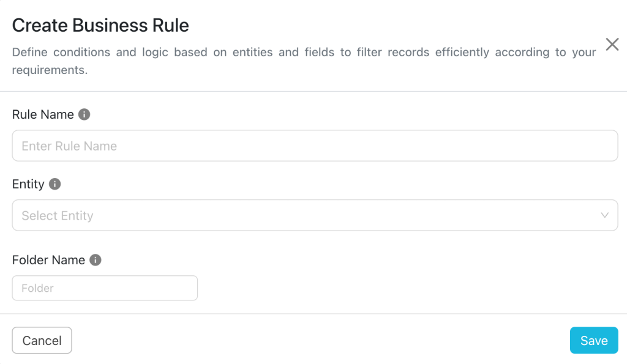This screenshot has width=627, height=364.
Task: Click the info icon next to Entity
Action: point(54,184)
